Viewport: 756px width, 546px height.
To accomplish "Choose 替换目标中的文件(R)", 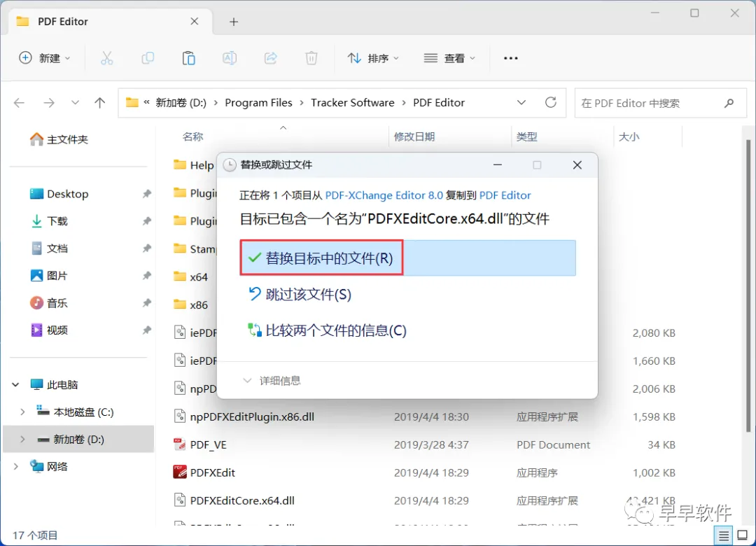I will 407,258.
